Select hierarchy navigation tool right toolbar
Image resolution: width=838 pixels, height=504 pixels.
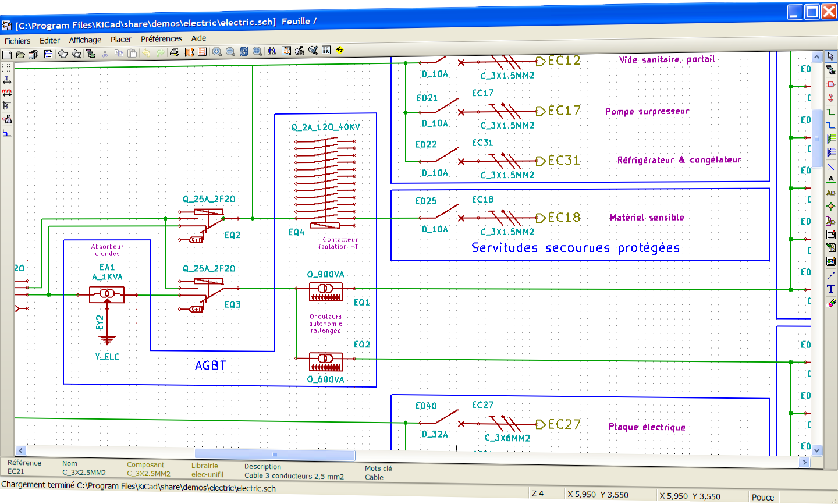831,70
